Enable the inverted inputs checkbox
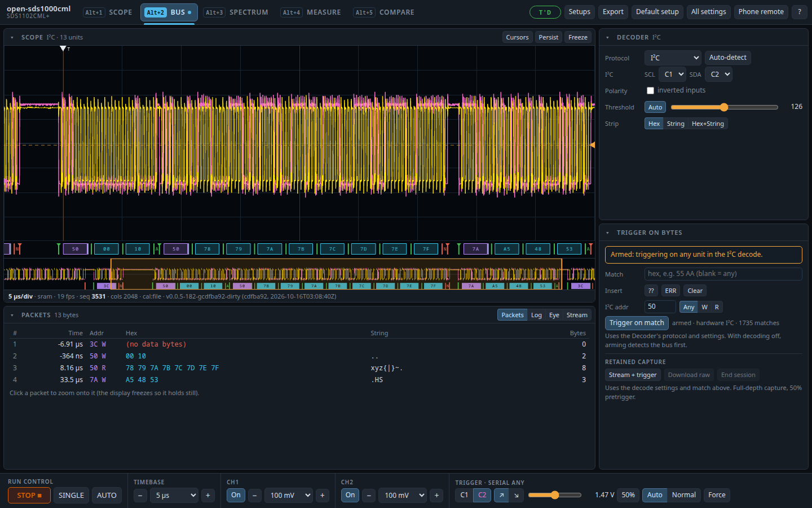 (650, 90)
